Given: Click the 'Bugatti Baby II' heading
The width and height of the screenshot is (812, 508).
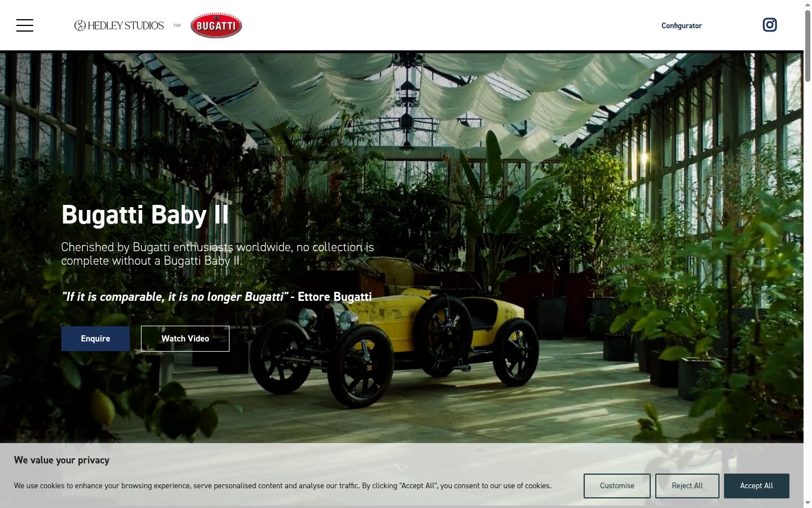Looking at the screenshot, I should pyautogui.click(x=145, y=215).
